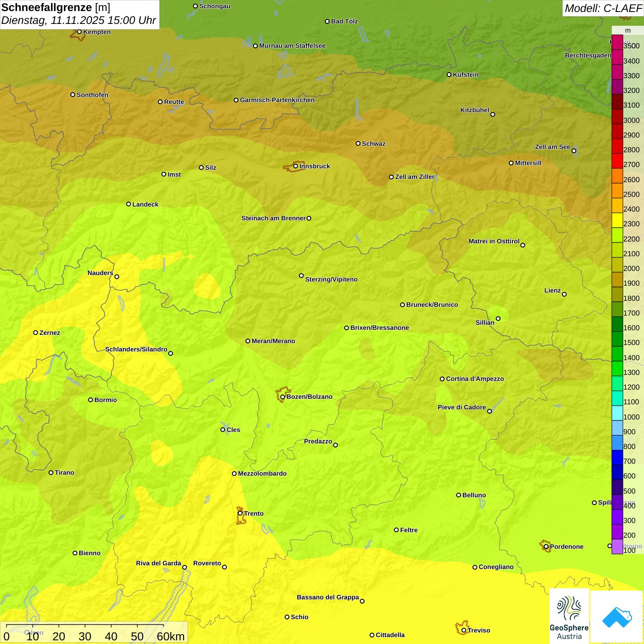Click the 'Brixen/Bressanone' label
Viewport: 644px width, 644px height.
point(379,328)
